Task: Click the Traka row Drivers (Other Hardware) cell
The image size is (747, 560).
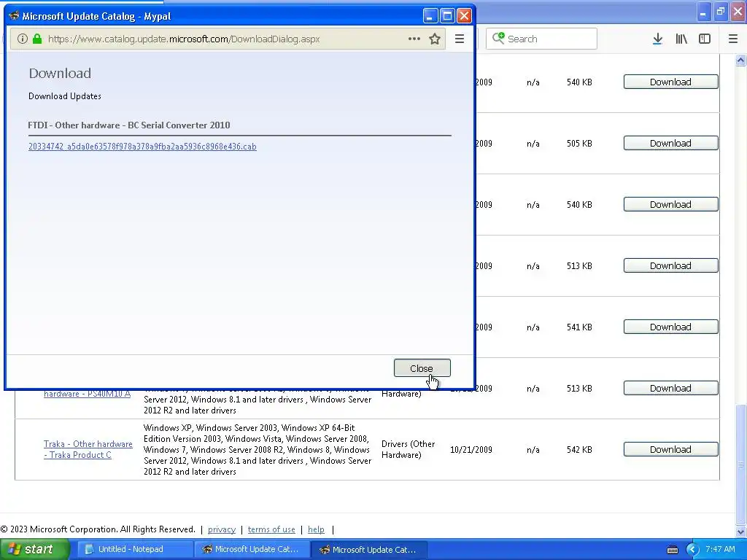Action: point(409,449)
